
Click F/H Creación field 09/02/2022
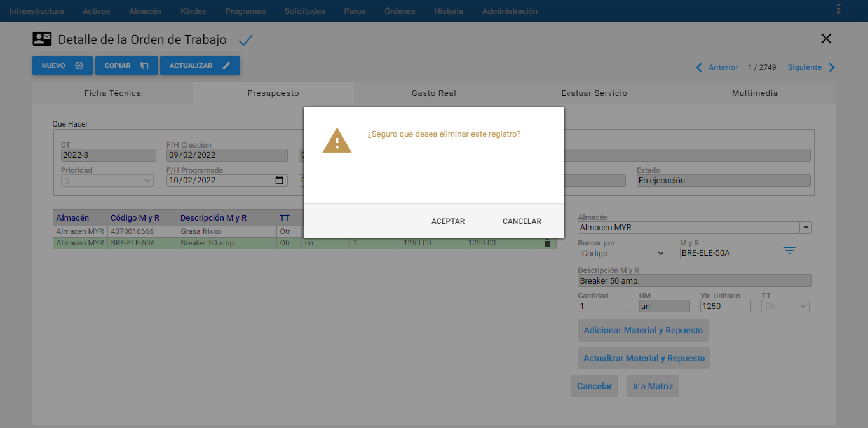click(227, 155)
